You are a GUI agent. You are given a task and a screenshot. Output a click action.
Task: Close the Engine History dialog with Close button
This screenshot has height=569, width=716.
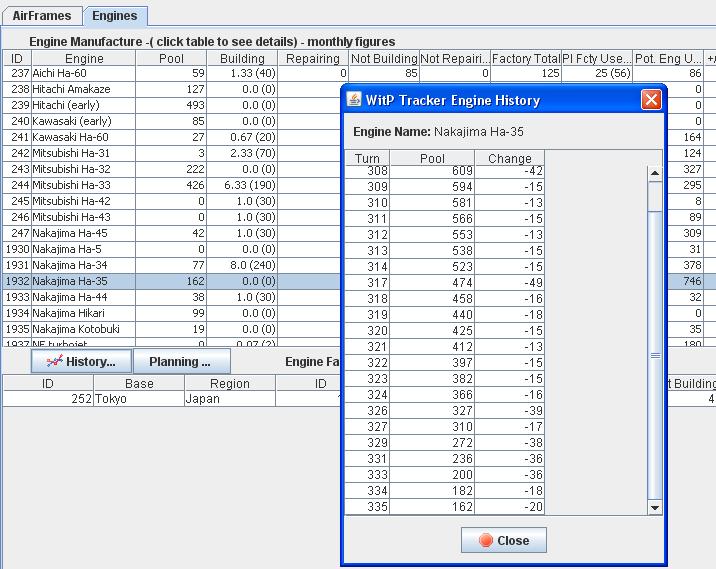click(504, 540)
